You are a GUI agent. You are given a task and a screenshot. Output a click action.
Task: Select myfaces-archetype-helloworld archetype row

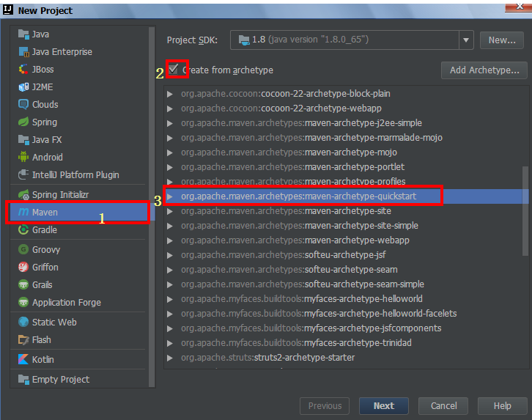coord(346,299)
